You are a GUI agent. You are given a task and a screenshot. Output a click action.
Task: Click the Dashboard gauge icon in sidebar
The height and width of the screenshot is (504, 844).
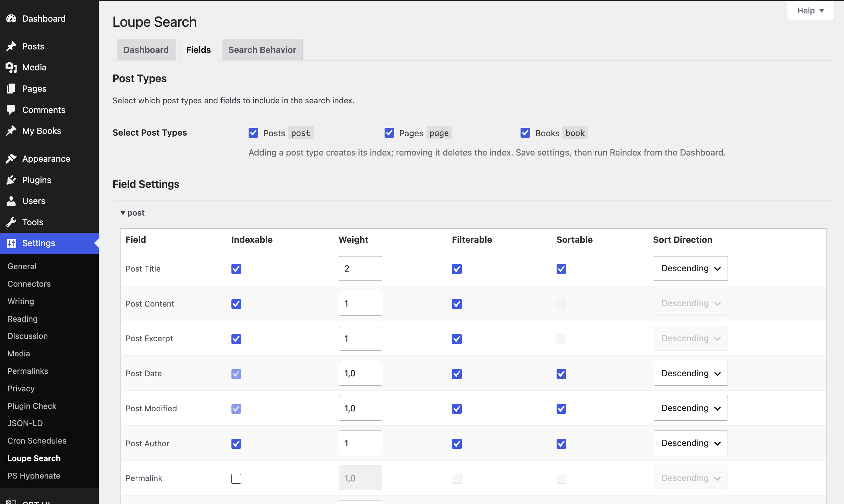11,19
